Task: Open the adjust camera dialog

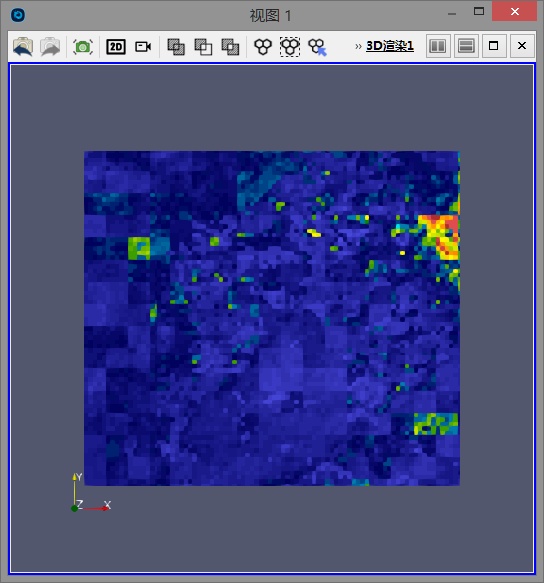Action: click(143, 46)
